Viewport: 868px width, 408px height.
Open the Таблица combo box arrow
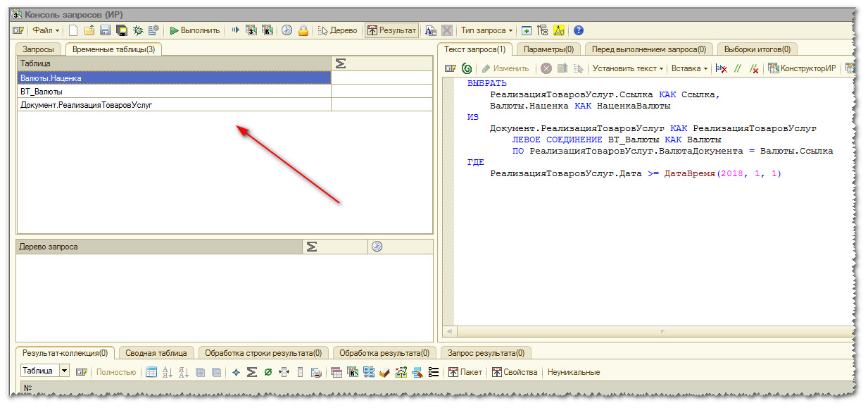point(65,371)
